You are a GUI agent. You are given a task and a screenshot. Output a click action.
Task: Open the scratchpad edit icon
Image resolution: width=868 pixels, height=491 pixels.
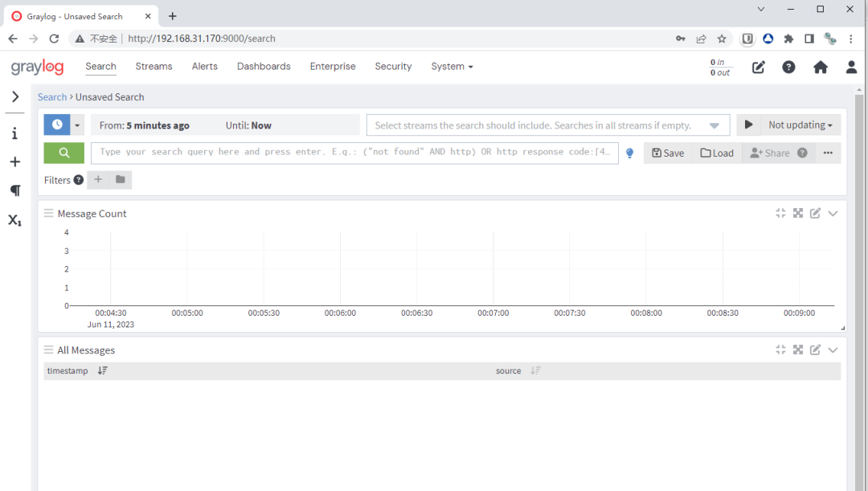pyautogui.click(x=759, y=67)
